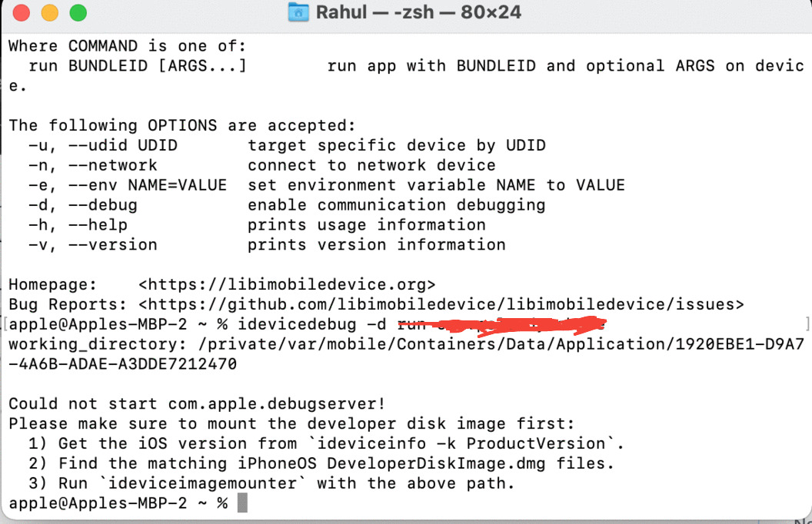Click the red close button
The height and width of the screenshot is (524, 812).
tap(22, 12)
